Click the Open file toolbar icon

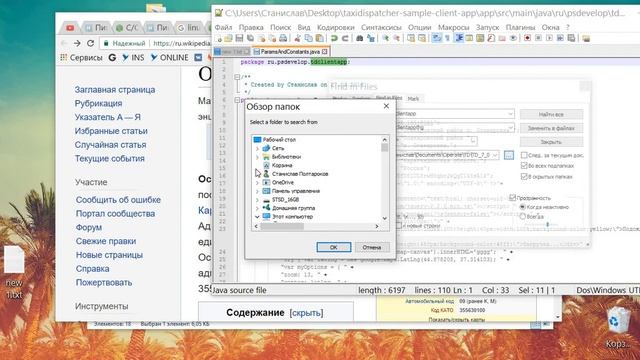pos(229,39)
